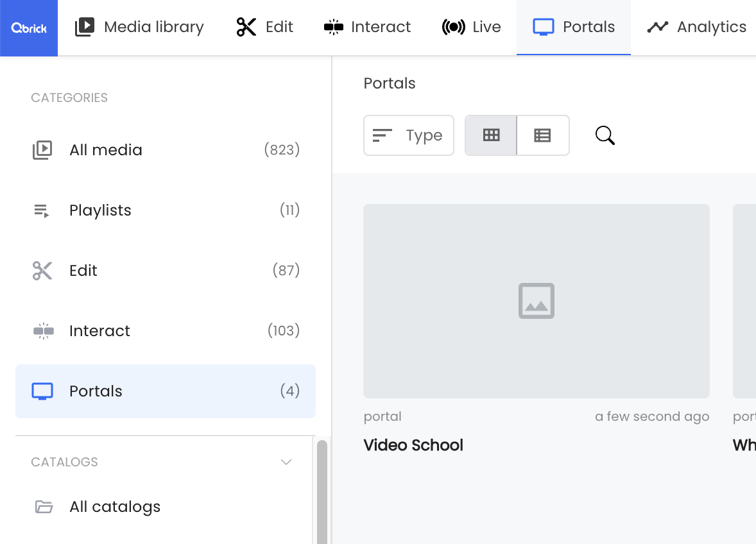This screenshot has width=756, height=544.
Task: Click the Playlists sidebar icon
Action: pyautogui.click(x=42, y=210)
